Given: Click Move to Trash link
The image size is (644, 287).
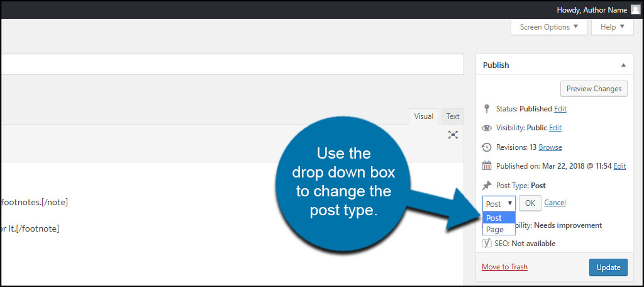Looking at the screenshot, I should click(x=505, y=267).
